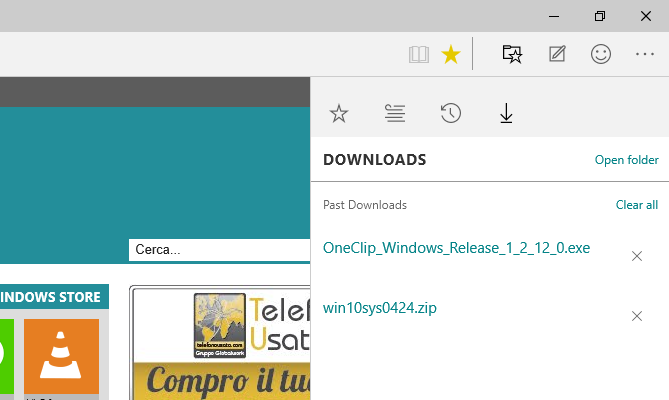Image resolution: width=669 pixels, height=400 pixels.
Task: Open the VLC orange cone tile
Action: tap(61, 357)
